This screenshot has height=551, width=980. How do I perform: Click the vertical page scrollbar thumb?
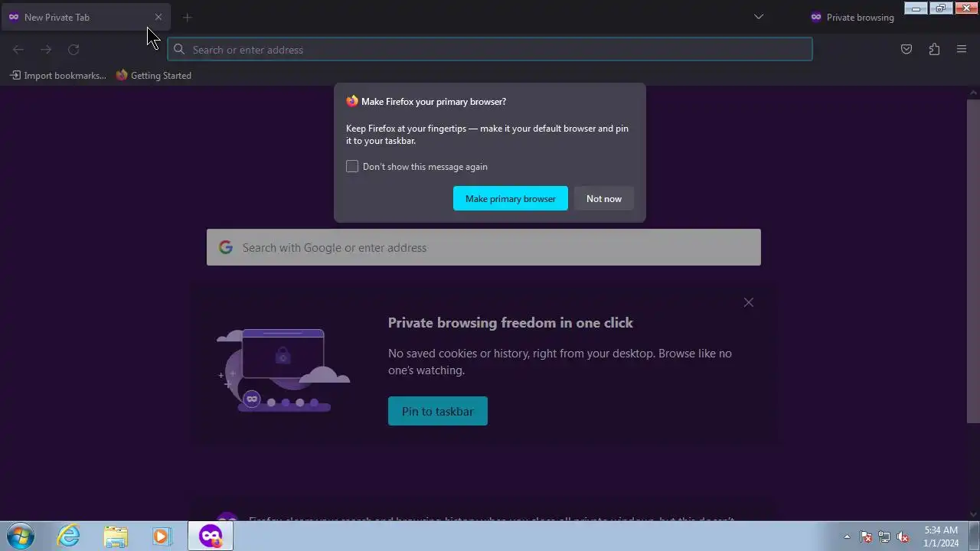[x=973, y=260]
